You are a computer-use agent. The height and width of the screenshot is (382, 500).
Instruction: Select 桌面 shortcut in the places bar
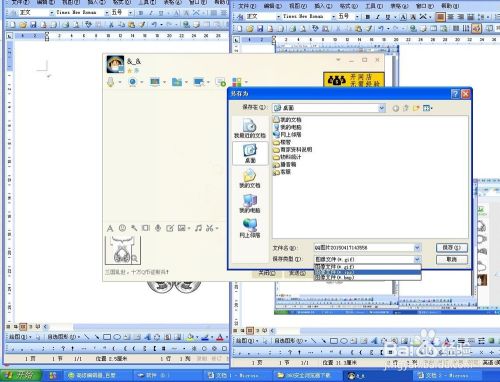pyautogui.click(x=250, y=154)
